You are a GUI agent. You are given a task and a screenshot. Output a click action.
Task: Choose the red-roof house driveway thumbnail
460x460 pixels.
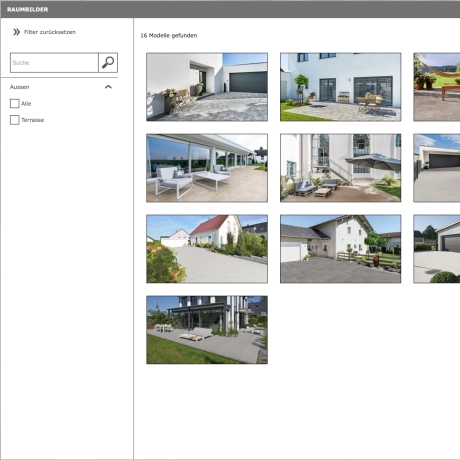[x=207, y=249]
